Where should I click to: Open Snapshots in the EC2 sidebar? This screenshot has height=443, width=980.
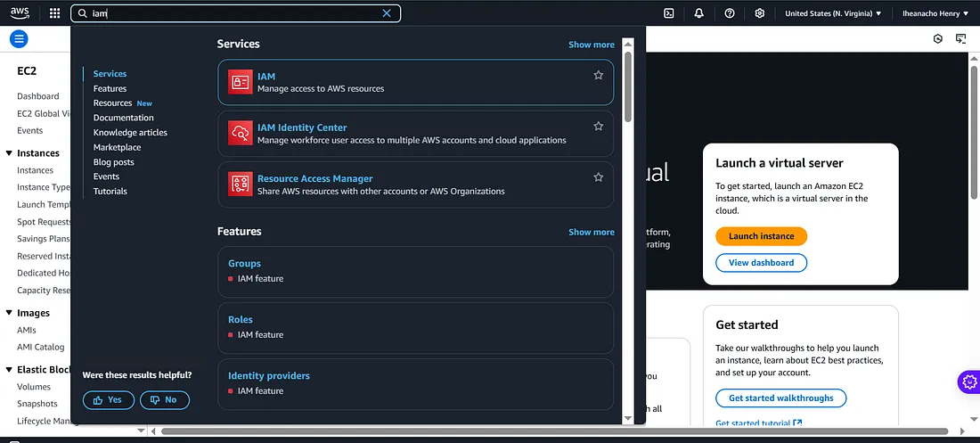(x=37, y=404)
